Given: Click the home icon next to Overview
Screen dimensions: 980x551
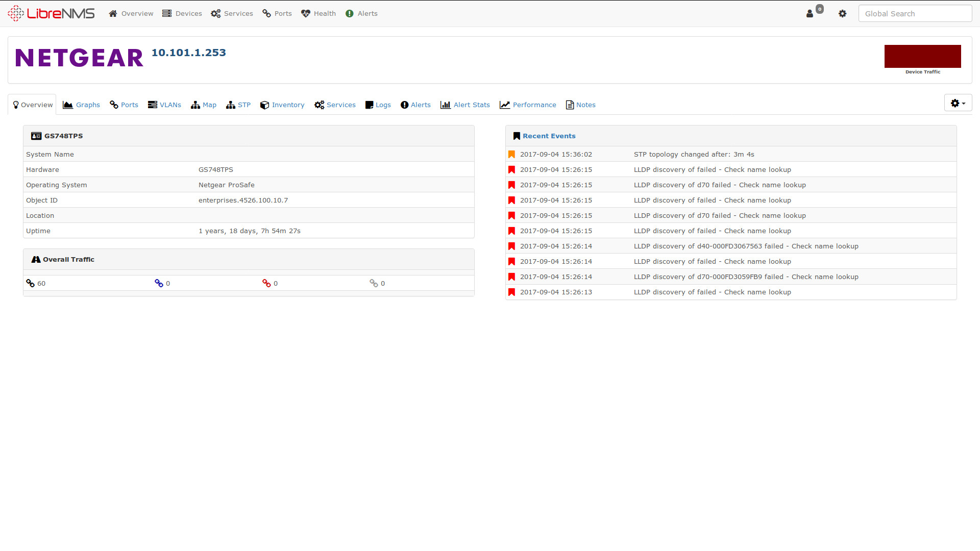Looking at the screenshot, I should [113, 14].
